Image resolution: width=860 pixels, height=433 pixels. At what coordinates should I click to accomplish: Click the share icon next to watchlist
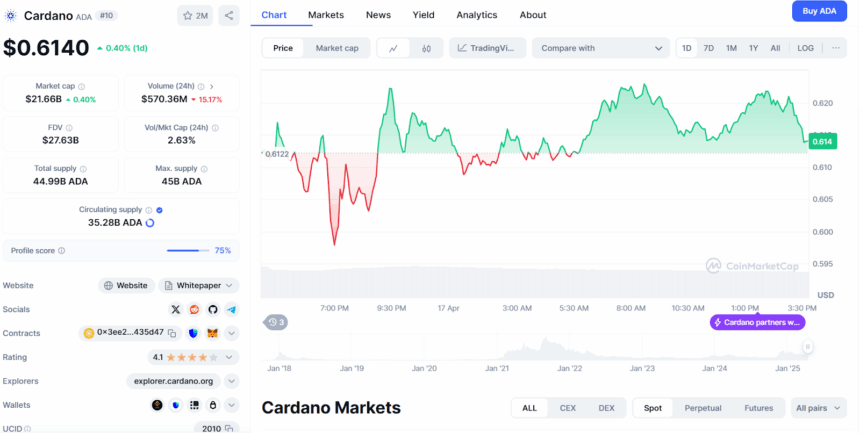coord(229,15)
